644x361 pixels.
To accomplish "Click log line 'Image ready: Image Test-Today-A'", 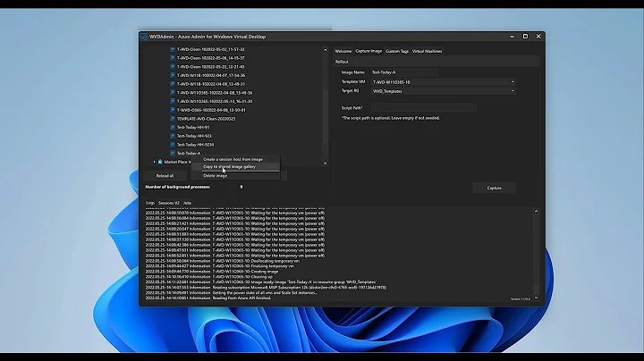I will (261, 282).
